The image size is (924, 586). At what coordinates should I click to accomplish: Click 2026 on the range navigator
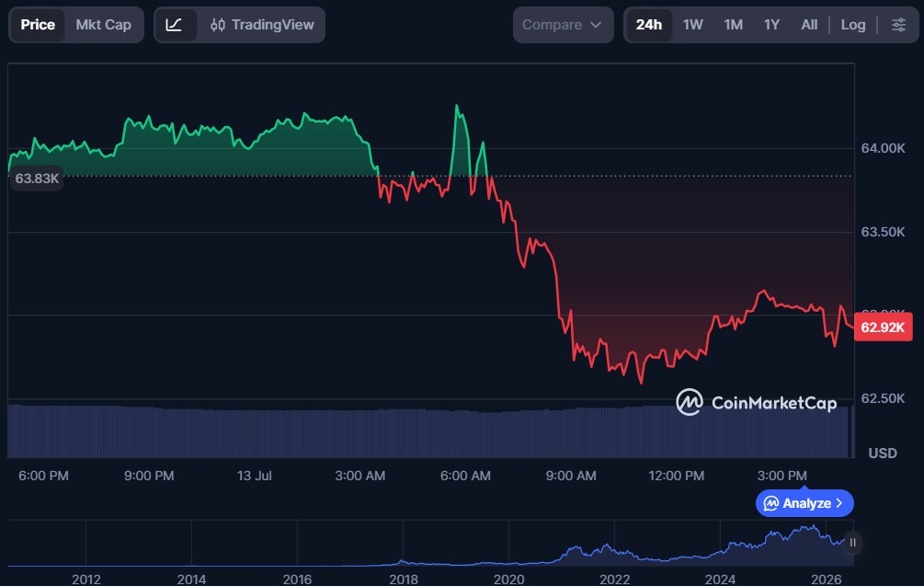click(x=827, y=579)
